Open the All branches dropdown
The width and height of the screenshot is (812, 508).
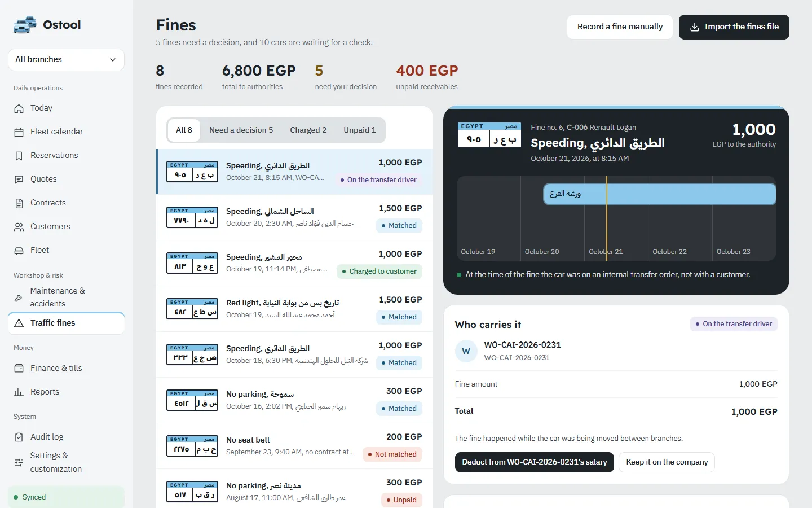[x=66, y=60]
